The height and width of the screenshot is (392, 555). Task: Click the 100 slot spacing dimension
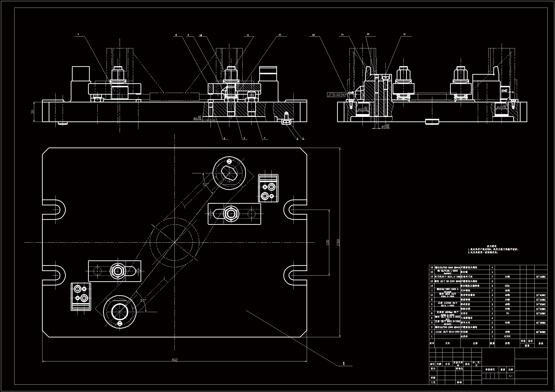[x=328, y=242]
